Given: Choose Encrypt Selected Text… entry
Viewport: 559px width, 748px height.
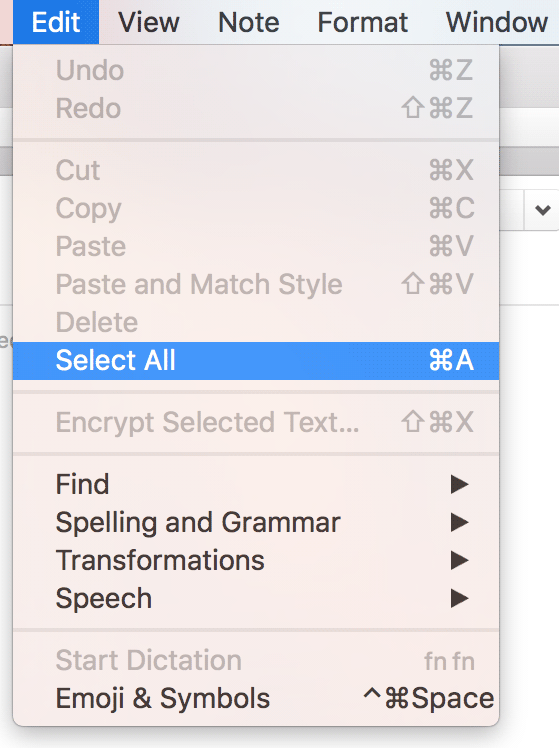Looking at the screenshot, I should (256, 422).
